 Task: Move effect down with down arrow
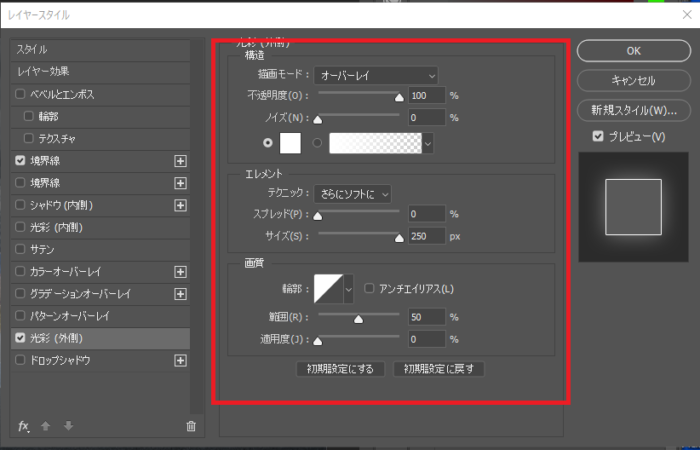click(68, 426)
